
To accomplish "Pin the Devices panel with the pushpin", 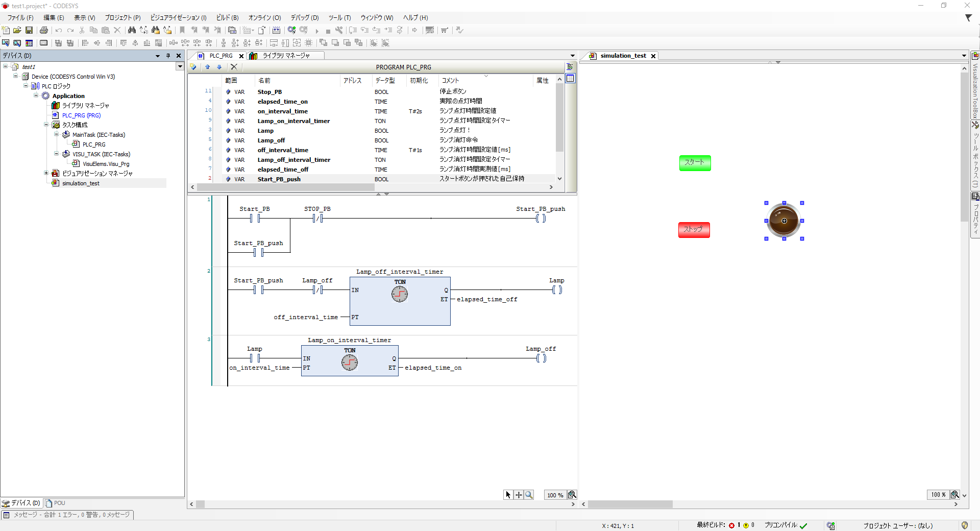I will [x=168, y=56].
